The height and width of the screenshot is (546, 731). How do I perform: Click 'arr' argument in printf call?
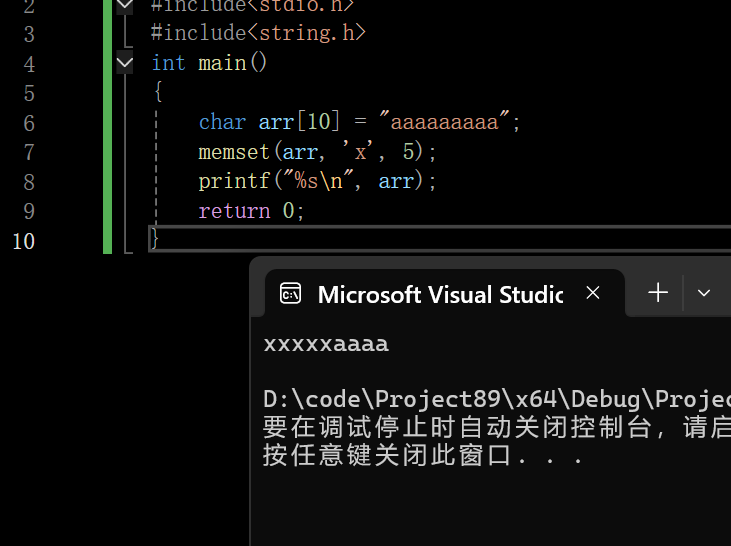click(x=396, y=181)
